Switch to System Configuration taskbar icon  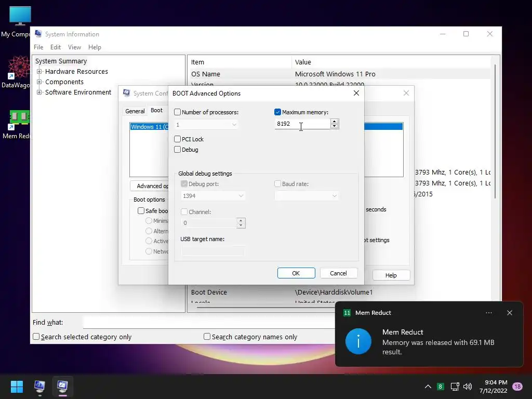(62, 387)
